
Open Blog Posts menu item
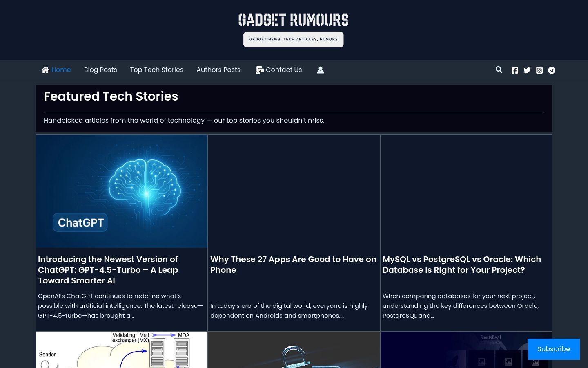[x=100, y=70]
